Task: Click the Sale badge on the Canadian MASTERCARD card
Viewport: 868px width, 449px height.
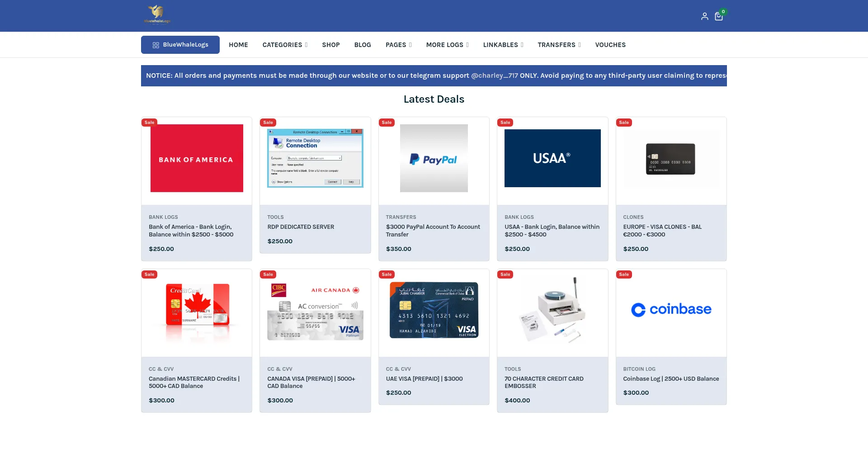Action: 149,274
